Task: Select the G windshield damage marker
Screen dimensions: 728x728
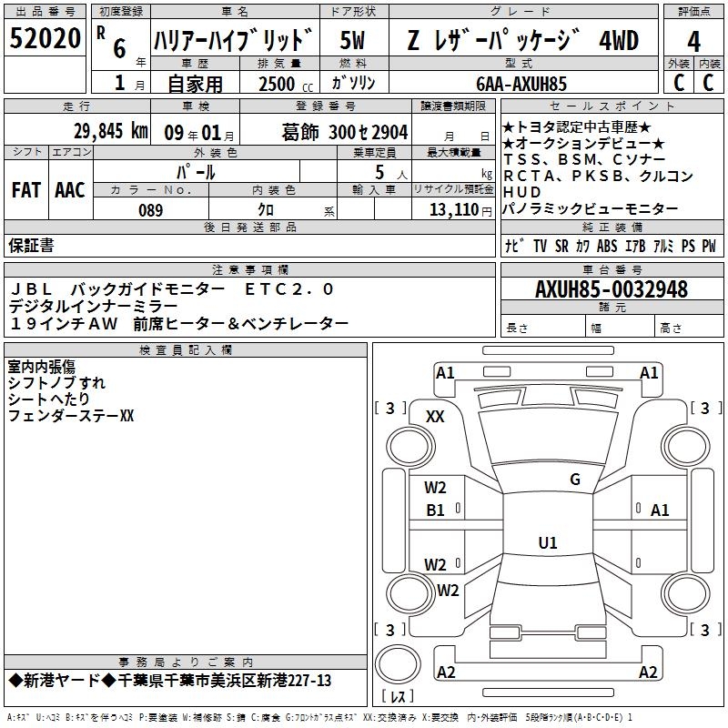Action: point(574,480)
